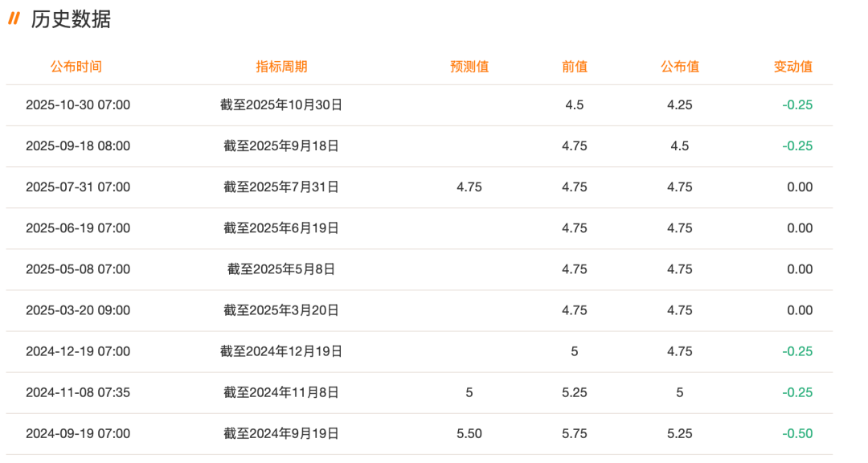This screenshot has height=463, width=868.
Task: Click the 截至2025年5月8日 period cell
Action: pos(281,269)
